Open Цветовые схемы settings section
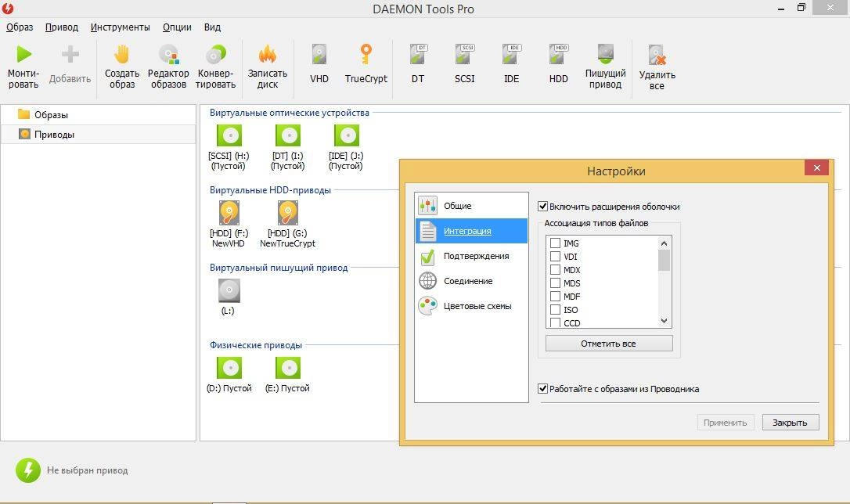This screenshot has height=504, width=850. tap(472, 306)
